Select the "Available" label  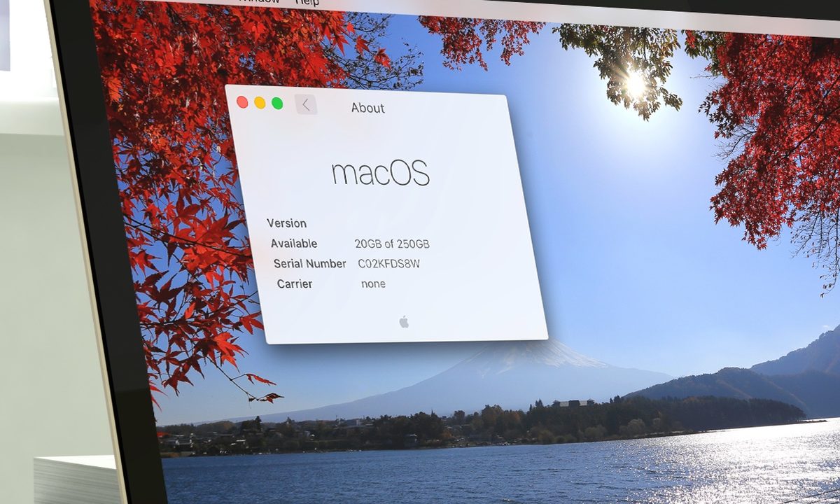point(294,244)
